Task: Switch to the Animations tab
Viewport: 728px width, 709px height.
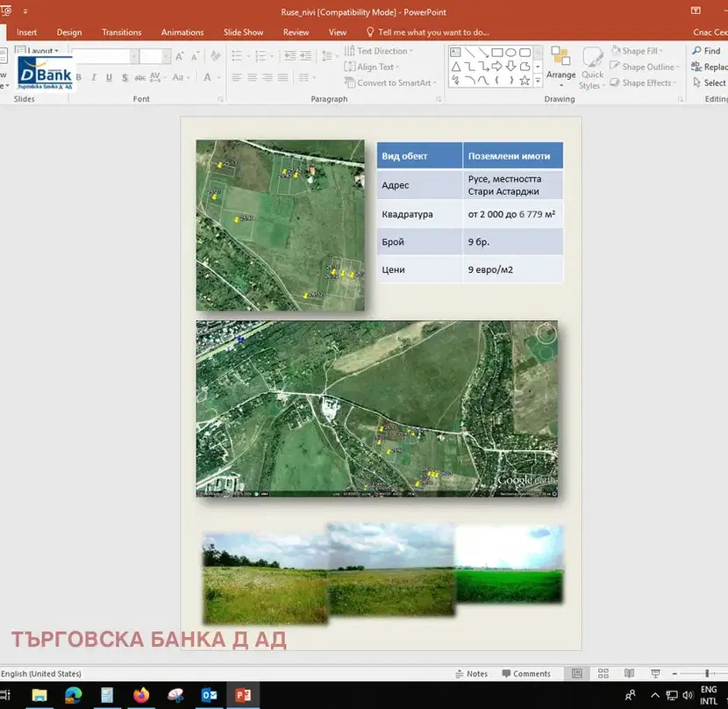Action: 182,32
